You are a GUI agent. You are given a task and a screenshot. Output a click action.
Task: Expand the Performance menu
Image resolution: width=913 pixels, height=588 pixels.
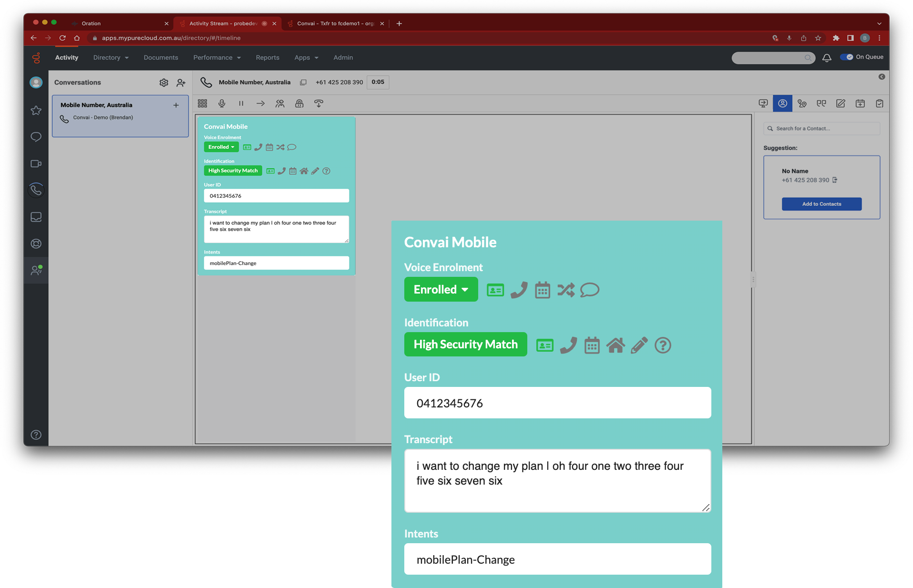tap(217, 58)
